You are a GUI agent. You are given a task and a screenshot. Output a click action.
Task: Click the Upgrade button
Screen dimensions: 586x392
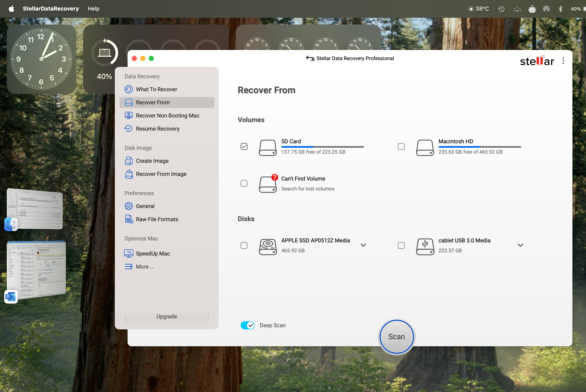(x=167, y=316)
